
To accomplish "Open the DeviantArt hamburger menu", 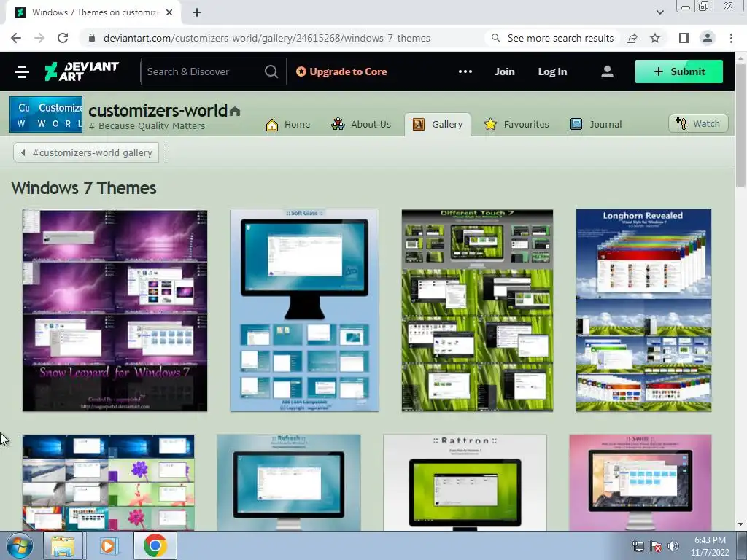I will (x=22, y=71).
